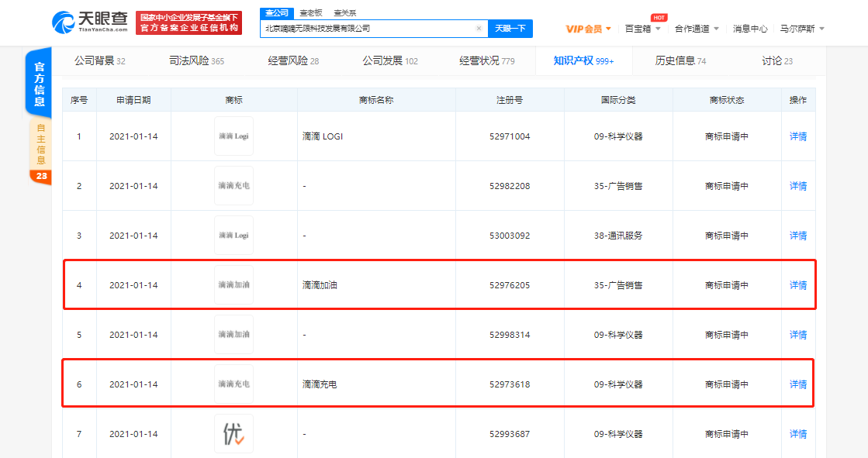Open the 讨论 tab
The width and height of the screenshot is (868, 458).
(777, 61)
